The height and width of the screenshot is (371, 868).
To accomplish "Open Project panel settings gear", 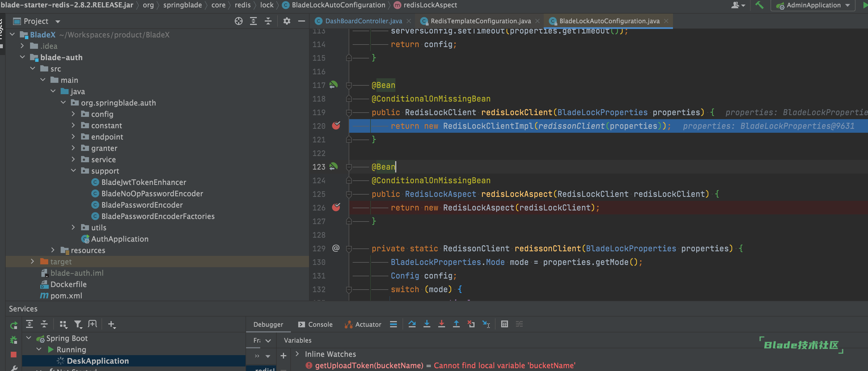I will point(287,21).
